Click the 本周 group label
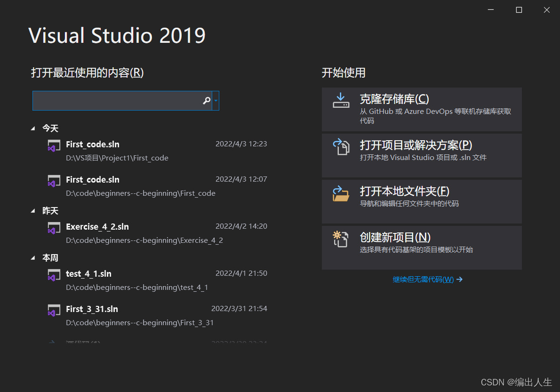This screenshot has height=392, width=560. pos(50,258)
